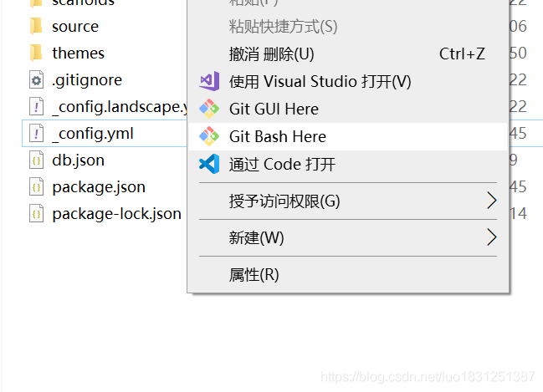Select the source folder name
Image resolution: width=543 pixels, height=392 pixels.
click(x=75, y=27)
